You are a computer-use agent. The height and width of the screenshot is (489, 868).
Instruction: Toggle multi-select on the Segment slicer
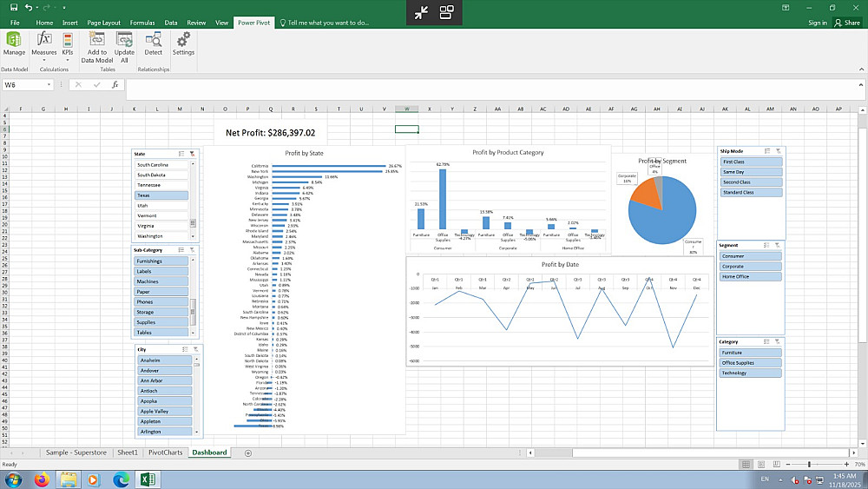(766, 245)
